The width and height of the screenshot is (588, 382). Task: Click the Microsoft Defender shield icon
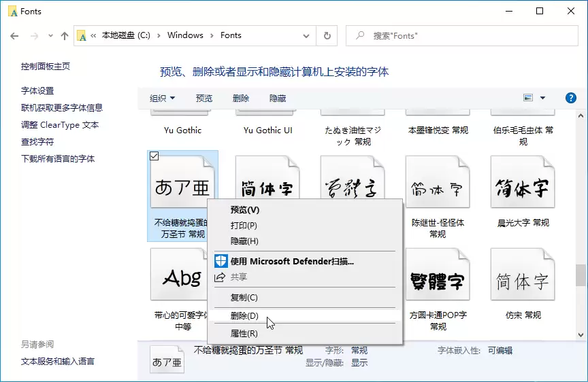221,261
